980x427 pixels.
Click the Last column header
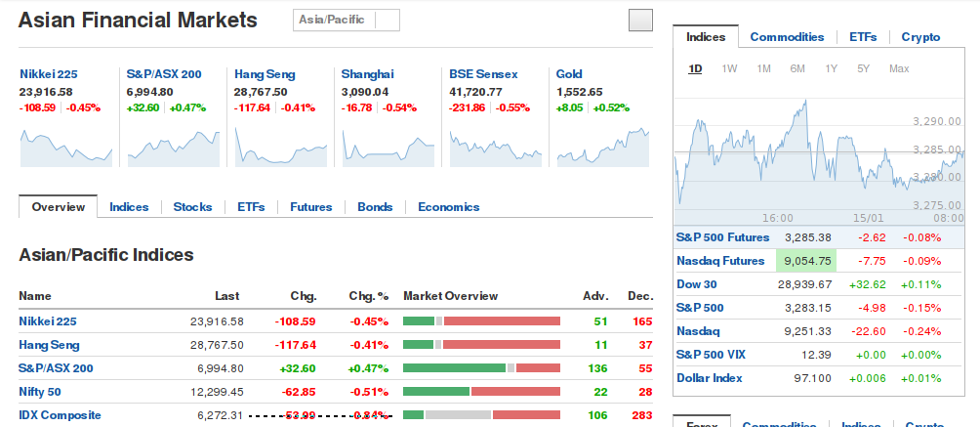pyautogui.click(x=226, y=296)
